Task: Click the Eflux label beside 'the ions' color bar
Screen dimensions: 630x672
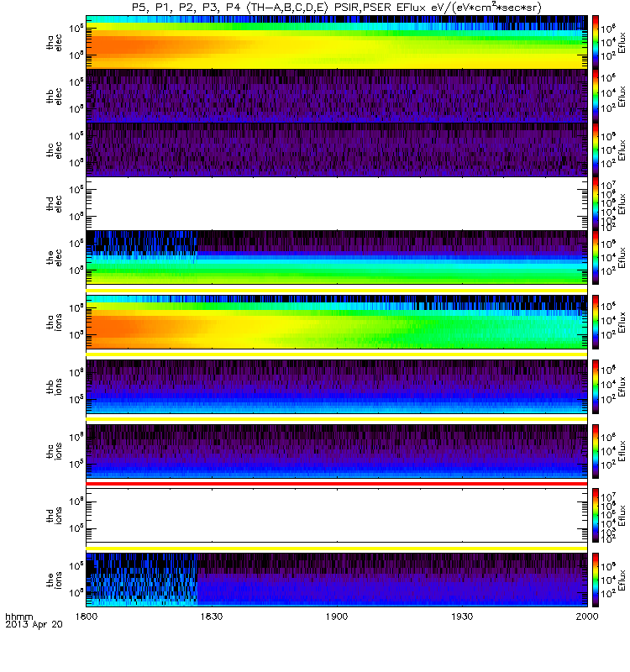Action: point(622,580)
